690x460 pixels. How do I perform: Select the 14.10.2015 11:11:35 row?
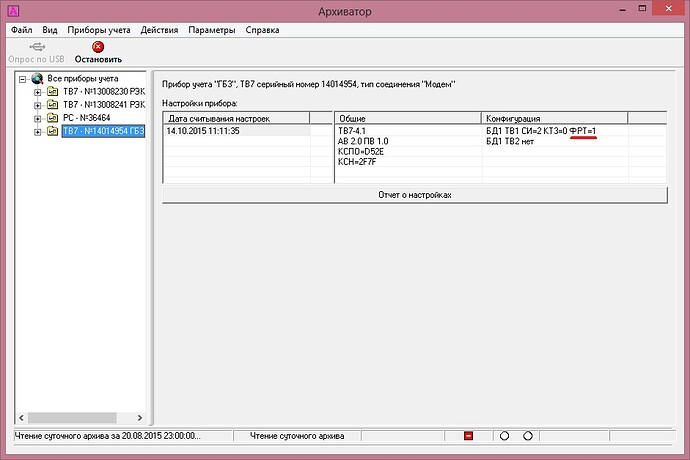[x=237, y=131]
